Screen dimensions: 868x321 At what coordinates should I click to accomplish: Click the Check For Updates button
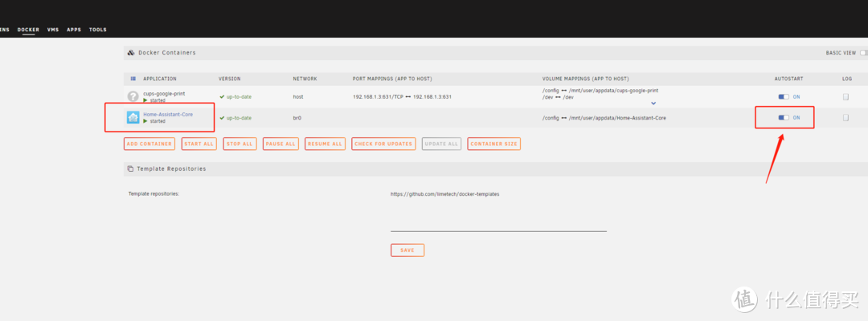383,144
